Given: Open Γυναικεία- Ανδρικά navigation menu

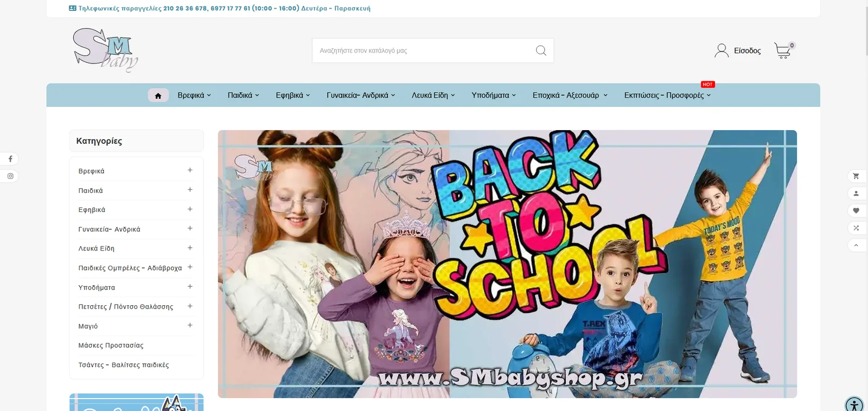Looking at the screenshot, I should tap(361, 95).
